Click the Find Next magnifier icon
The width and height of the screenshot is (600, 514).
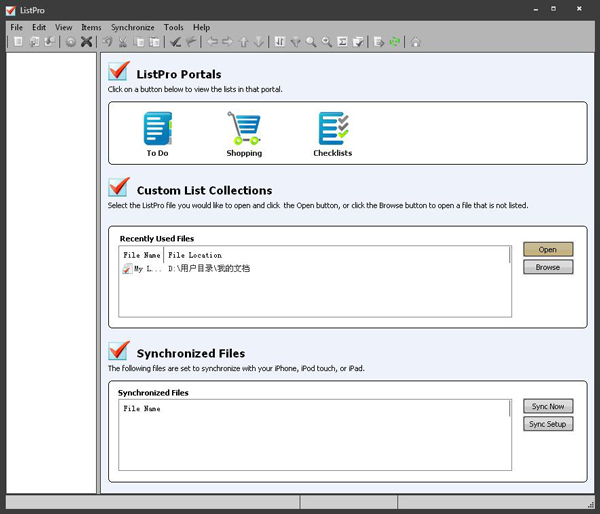[327, 41]
